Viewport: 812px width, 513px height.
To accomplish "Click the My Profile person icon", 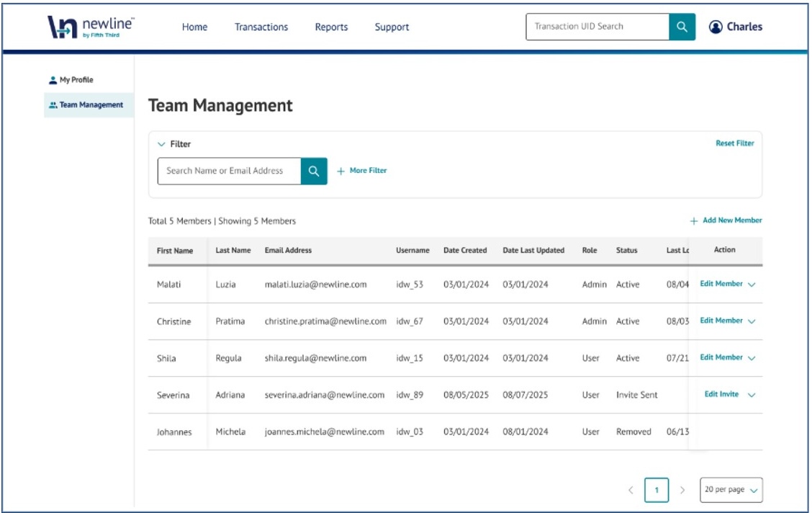I will tap(52, 80).
